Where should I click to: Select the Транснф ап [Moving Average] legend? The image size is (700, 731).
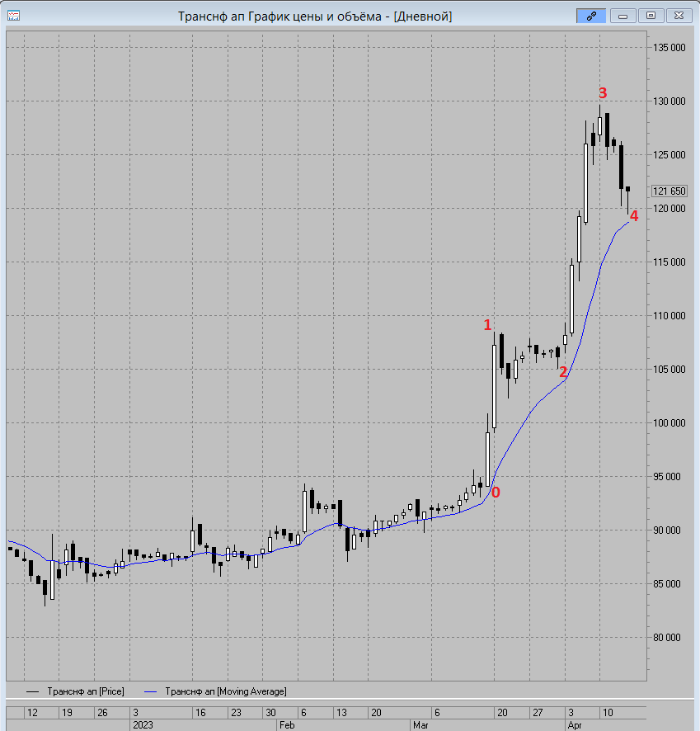point(216,691)
